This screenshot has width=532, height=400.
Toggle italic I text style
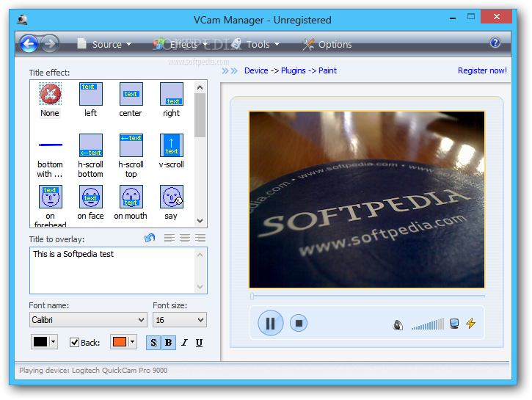184,343
